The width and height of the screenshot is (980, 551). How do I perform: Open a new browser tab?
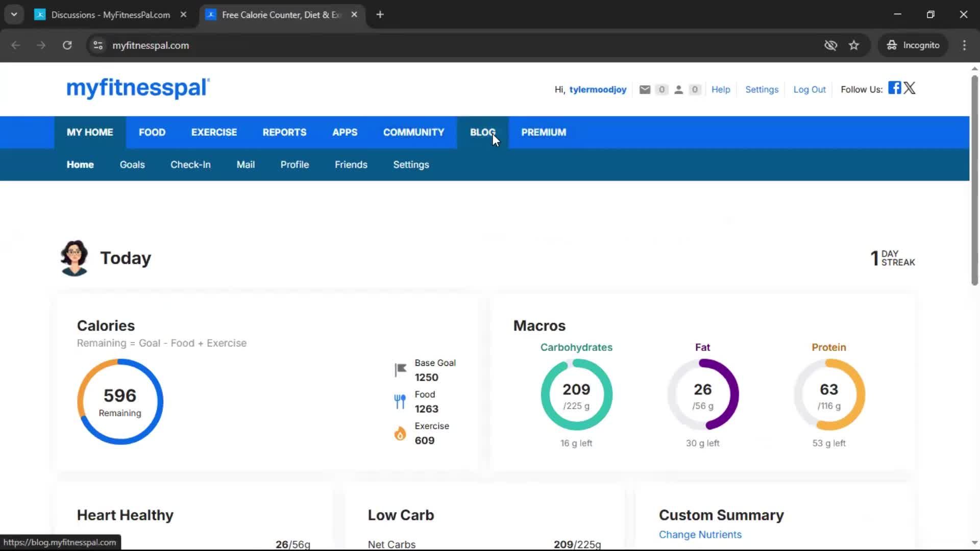pyautogui.click(x=380, y=15)
